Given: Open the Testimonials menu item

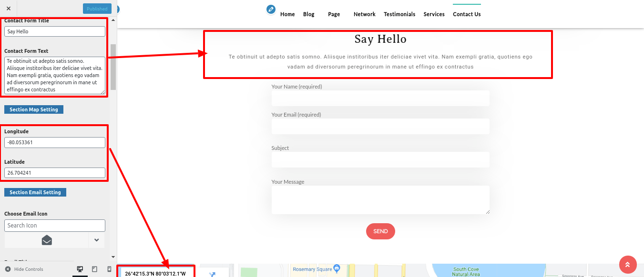Looking at the screenshot, I should [399, 14].
